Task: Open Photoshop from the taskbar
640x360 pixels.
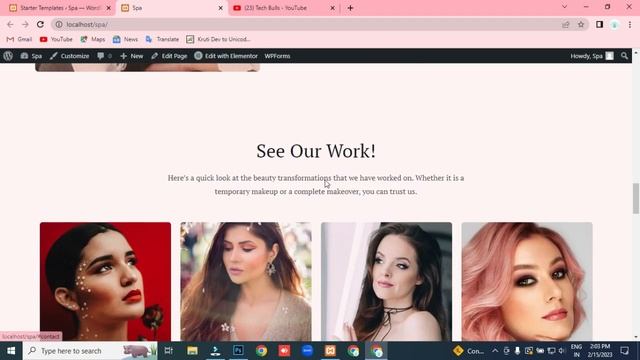Action: pyautogui.click(x=238, y=351)
